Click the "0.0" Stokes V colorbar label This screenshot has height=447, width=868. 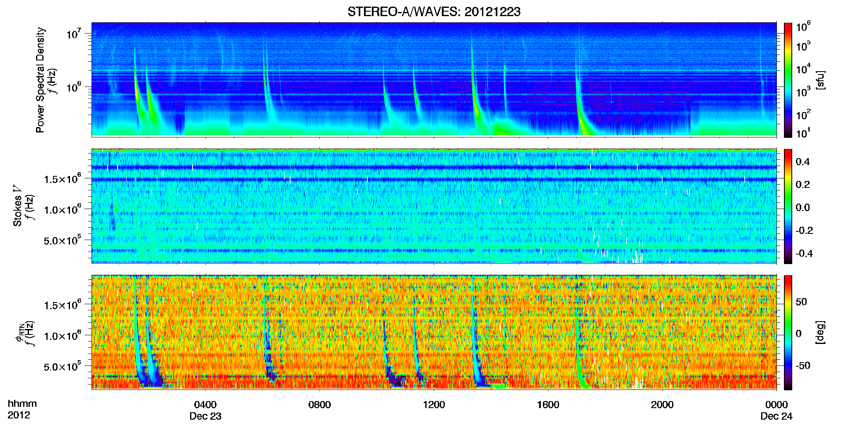point(803,208)
